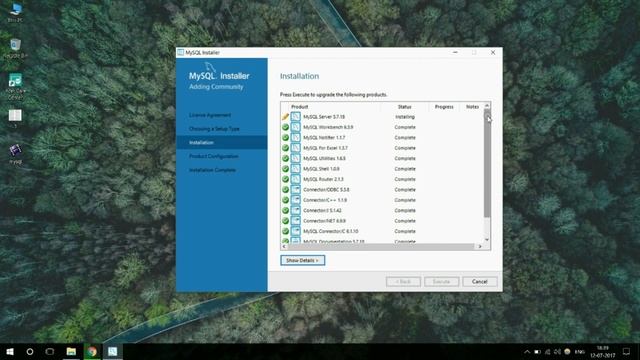
Task: Click the MySQL Shell product icon
Action: click(x=296, y=169)
